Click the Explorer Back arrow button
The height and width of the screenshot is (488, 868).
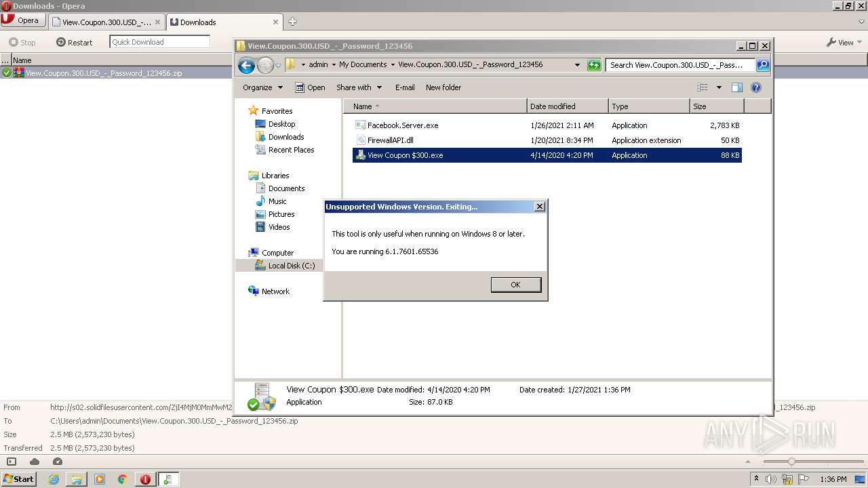click(x=246, y=65)
